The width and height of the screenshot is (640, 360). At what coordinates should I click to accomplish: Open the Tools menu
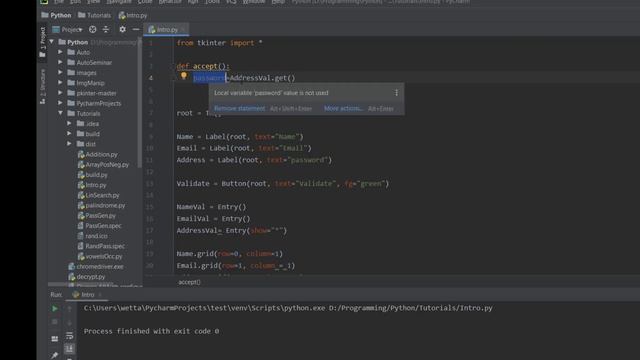pos(212,2)
